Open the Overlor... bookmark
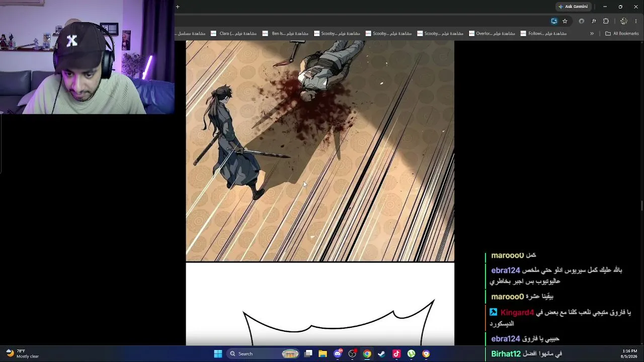The image size is (644, 362). tap(492, 34)
